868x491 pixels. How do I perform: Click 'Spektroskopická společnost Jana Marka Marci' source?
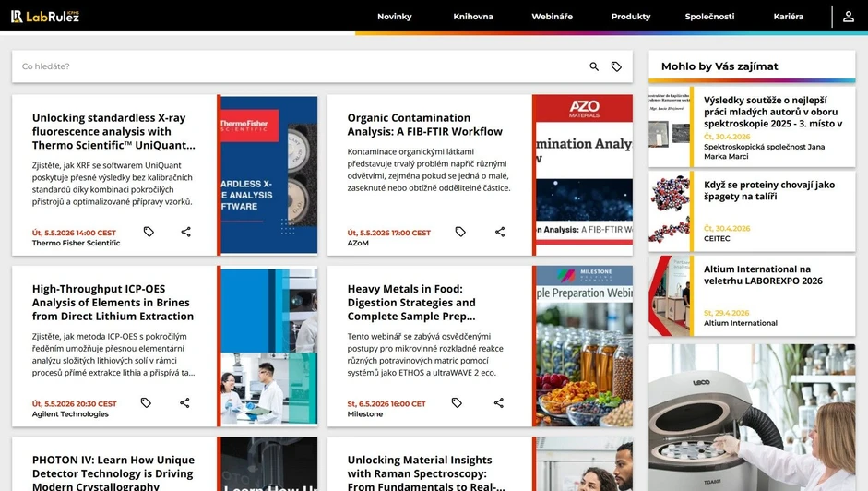point(764,151)
